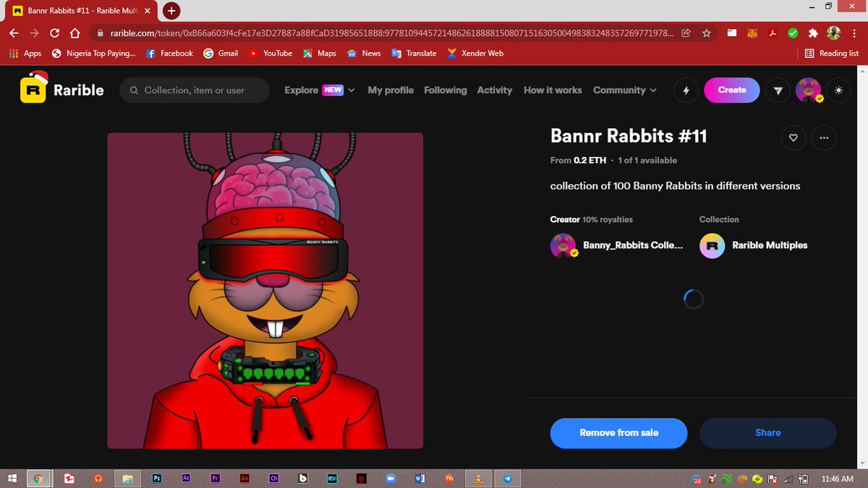Open Premiere Pro from the taskbar
868x488 pixels.
[x=216, y=479]
